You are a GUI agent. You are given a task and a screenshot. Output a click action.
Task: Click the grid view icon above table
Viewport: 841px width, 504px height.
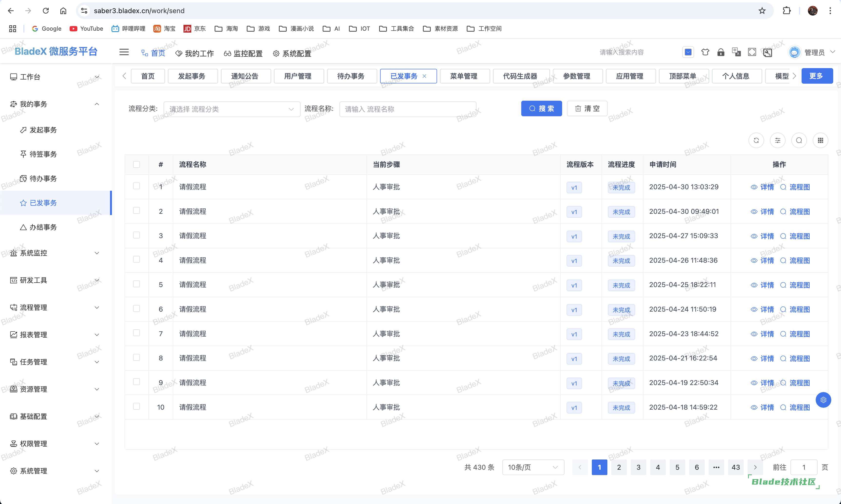tap(820, 140)
